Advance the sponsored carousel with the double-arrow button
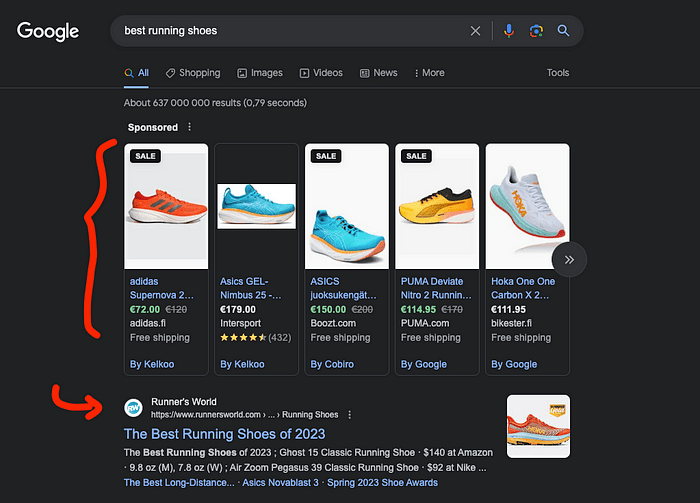Image resolution: width=700 pixels, height=503 pixels. (569, 260)
